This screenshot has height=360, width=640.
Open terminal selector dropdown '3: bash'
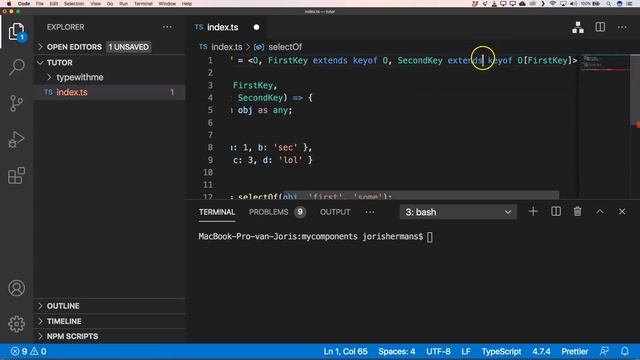pyautogui.click(x=458, y=212)
